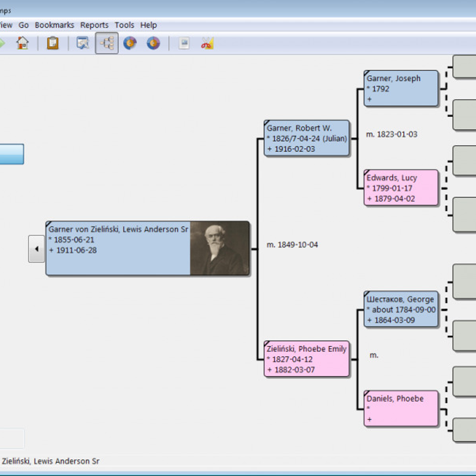
Task: Open the clipboard toolbar icon
Action: click(53, 43)
